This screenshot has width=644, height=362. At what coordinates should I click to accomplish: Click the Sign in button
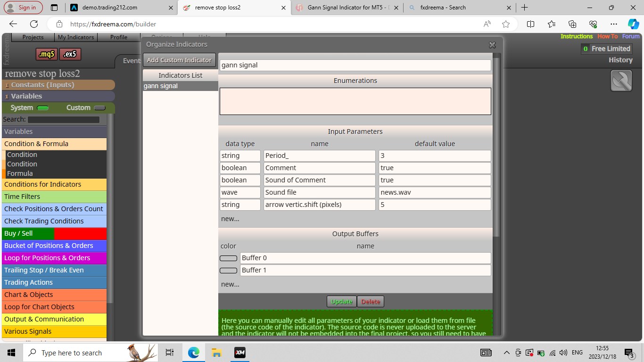coord(23,8)
